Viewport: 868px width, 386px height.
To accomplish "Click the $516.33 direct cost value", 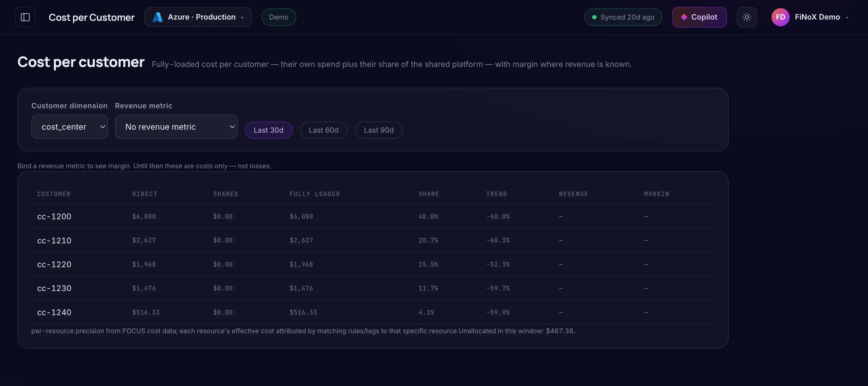I will (146, 312).
